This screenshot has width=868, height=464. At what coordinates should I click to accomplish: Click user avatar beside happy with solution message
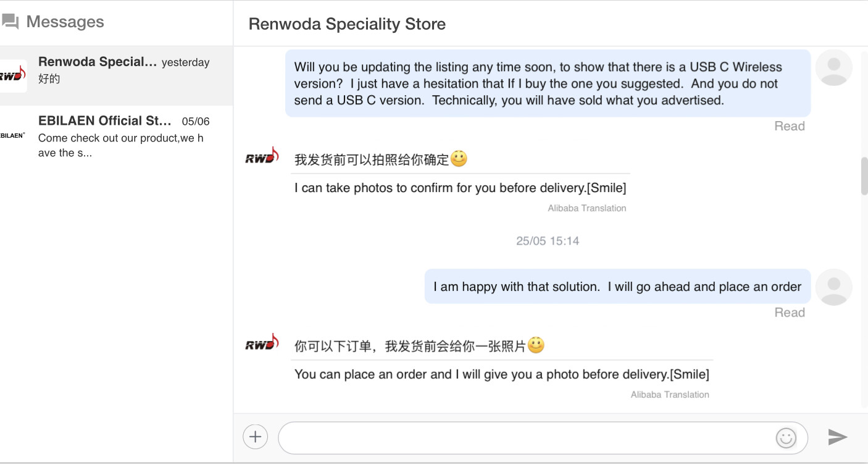(x=833, y=287)
